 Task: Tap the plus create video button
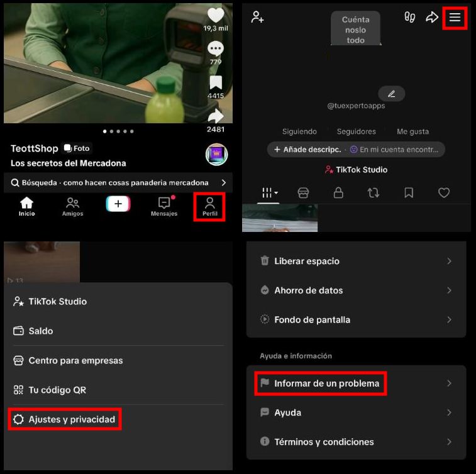click(x=118, y=204)
